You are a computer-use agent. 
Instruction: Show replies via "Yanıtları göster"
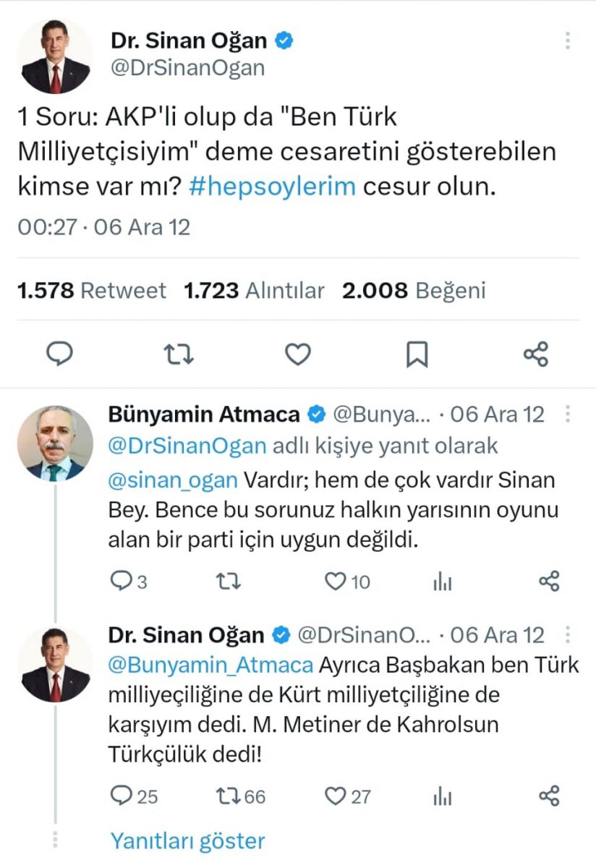coord(187,841)
